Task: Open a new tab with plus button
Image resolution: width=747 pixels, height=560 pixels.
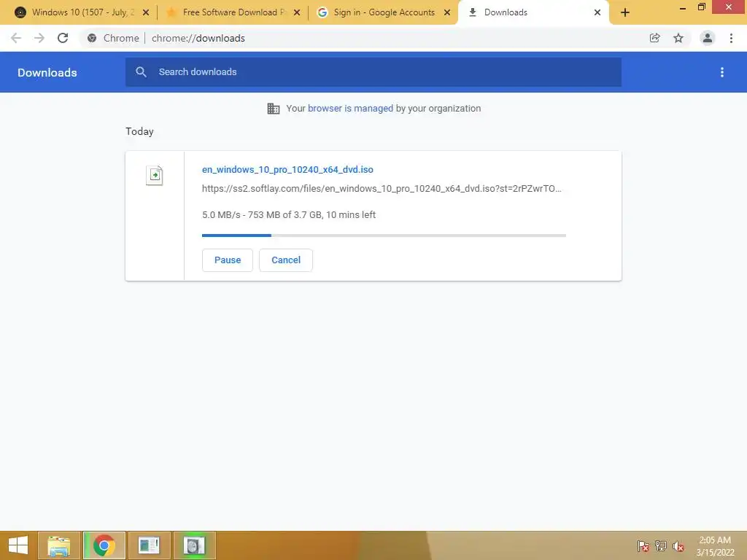Action: click(x=625, y=13)
